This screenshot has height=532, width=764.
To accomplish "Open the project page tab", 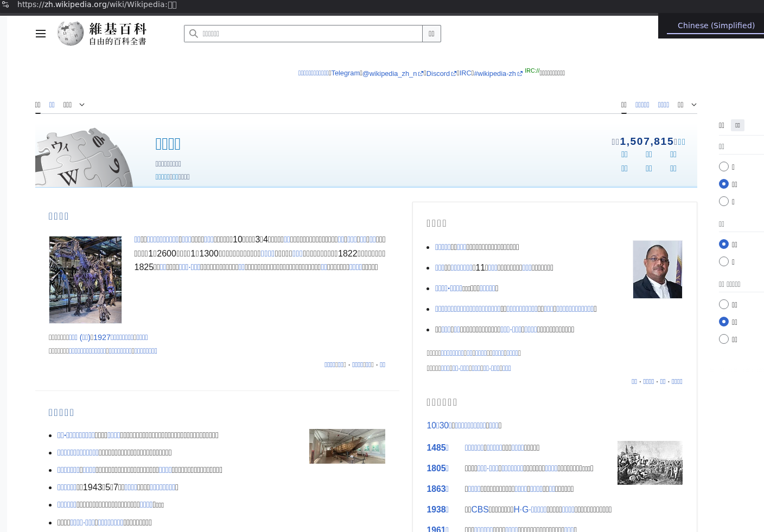I will [x=38, y=105].
